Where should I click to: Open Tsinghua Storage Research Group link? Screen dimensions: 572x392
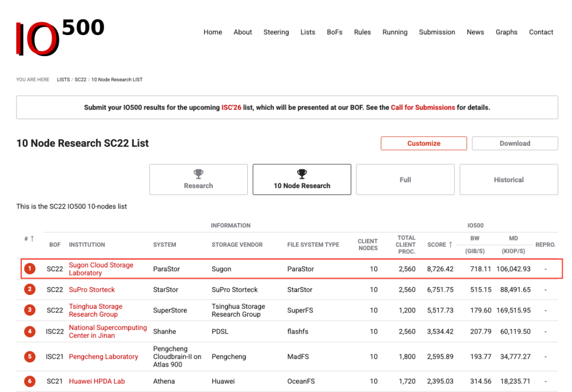coord(95,310)
